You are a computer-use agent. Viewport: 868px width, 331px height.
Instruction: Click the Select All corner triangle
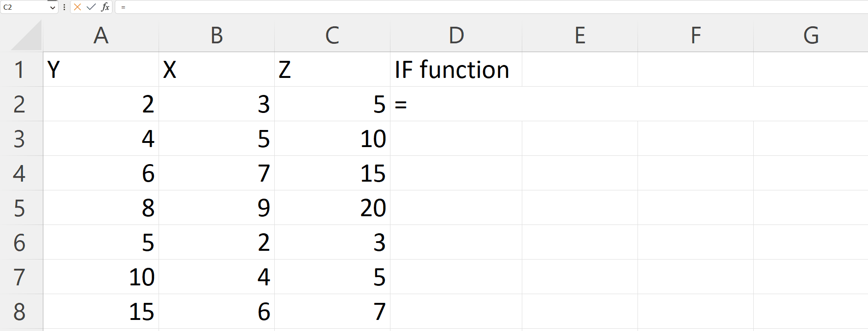click(x=27, y=36)
